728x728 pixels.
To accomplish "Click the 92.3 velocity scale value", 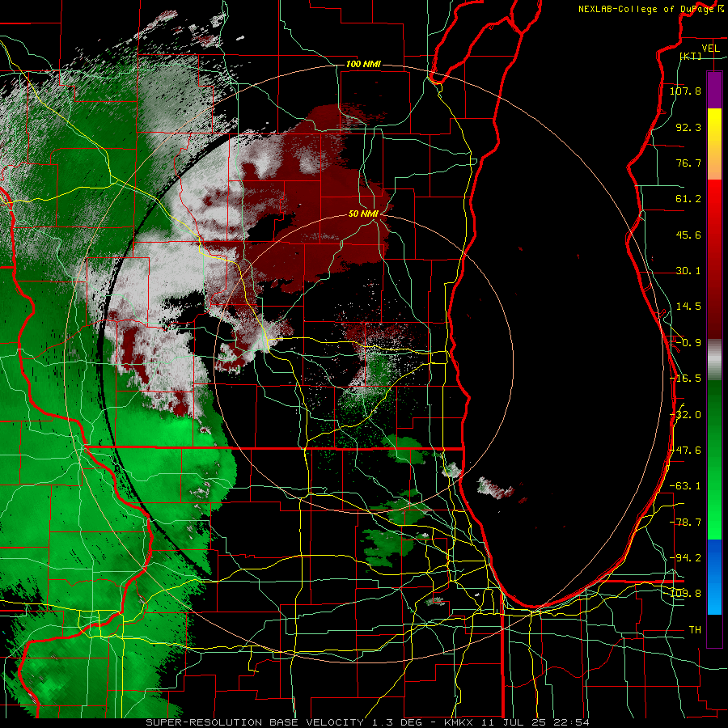I will pos(688,127).
